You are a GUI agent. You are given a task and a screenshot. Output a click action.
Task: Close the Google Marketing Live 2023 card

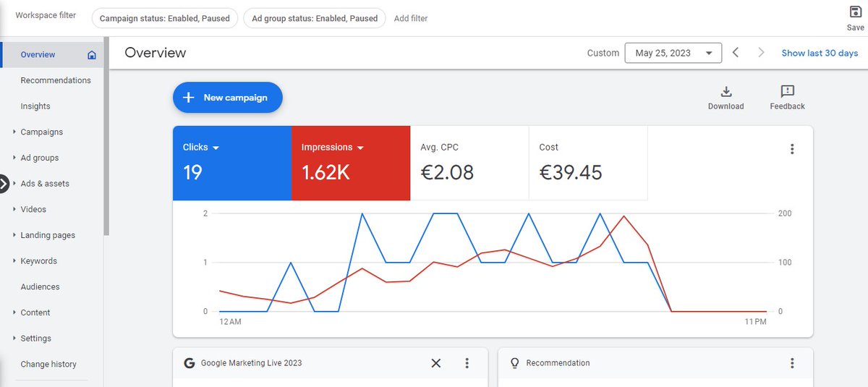pyautogui.click(x=435, y=363)
